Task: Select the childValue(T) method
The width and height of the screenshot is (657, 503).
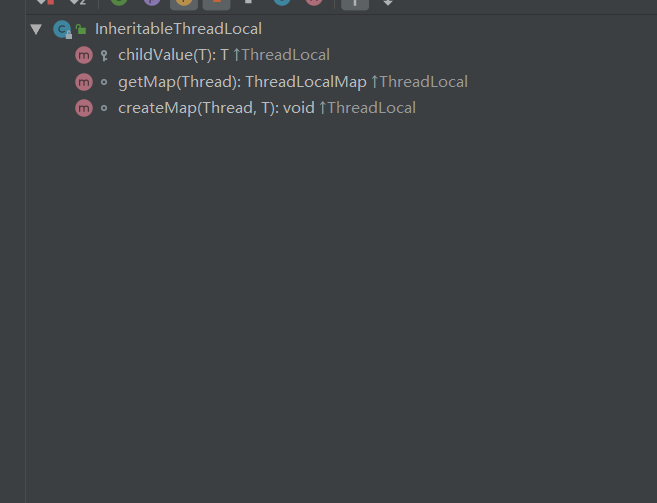Action: 224,55
